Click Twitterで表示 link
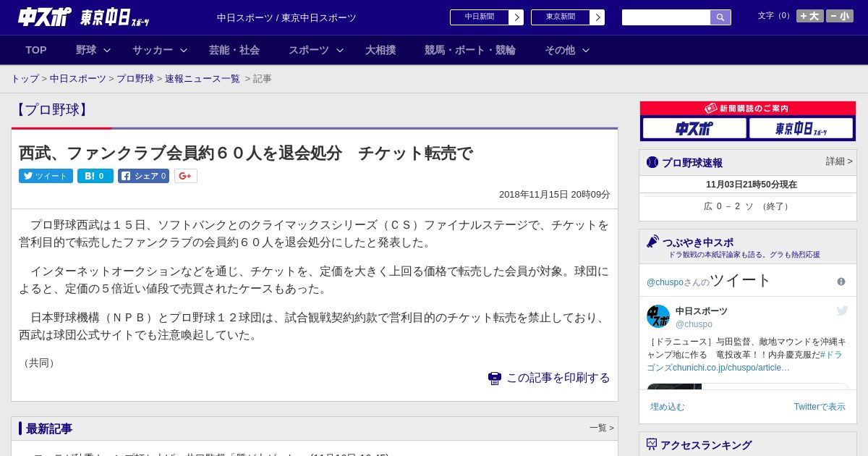868x456 pixels. point(820,407)
